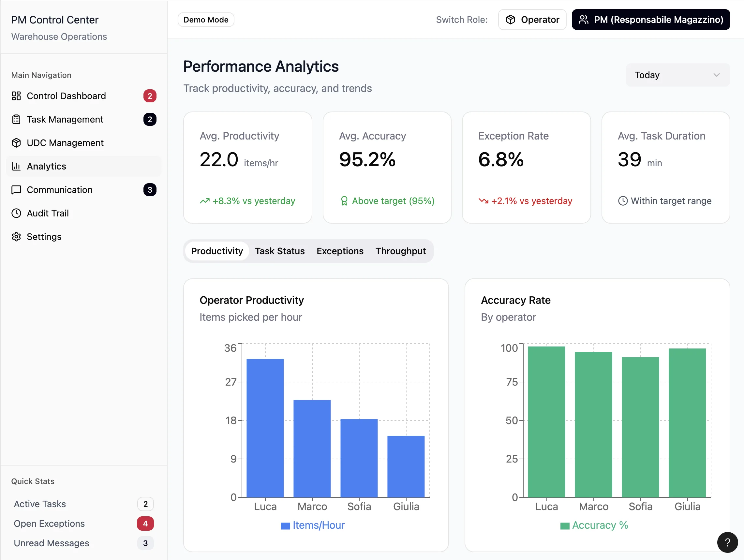Screen dimensions: 744x560
Task: Click the UDC Management box icon
Action: (x=16, y=143)
